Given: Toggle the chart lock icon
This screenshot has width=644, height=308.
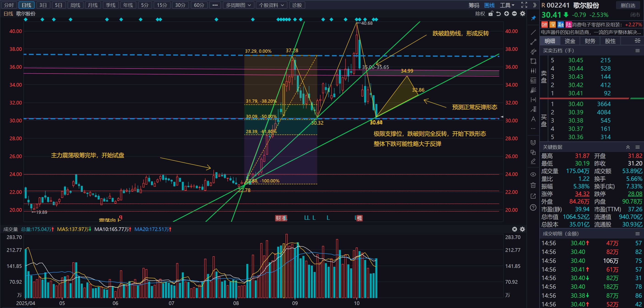Looking at the screenshot, I should [x=491, y=14].
